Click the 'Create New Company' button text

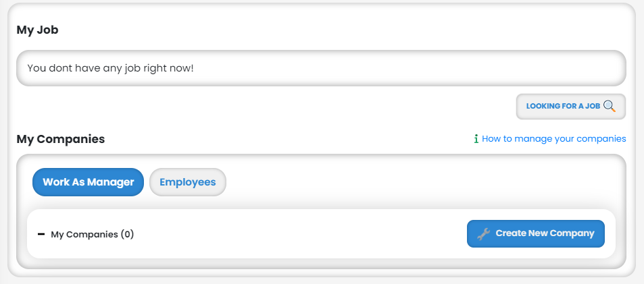click(x=545, y=233)
